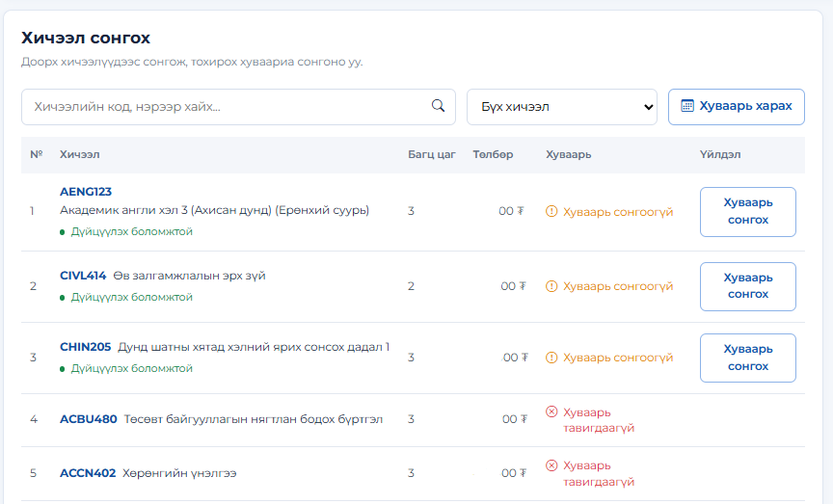Click Дунд шатны хятад хэлний course name
The height and width of the screenshot is (504, 833).
[254, 347]
